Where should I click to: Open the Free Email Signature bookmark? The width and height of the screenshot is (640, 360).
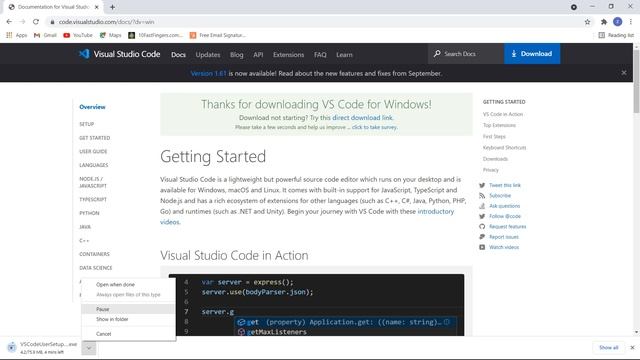(218, 36)
